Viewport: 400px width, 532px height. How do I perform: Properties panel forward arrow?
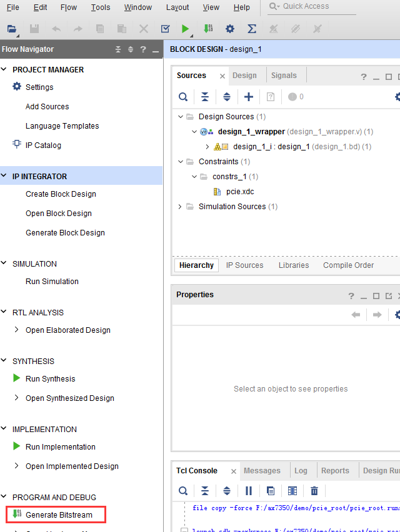tap(377, 315)
